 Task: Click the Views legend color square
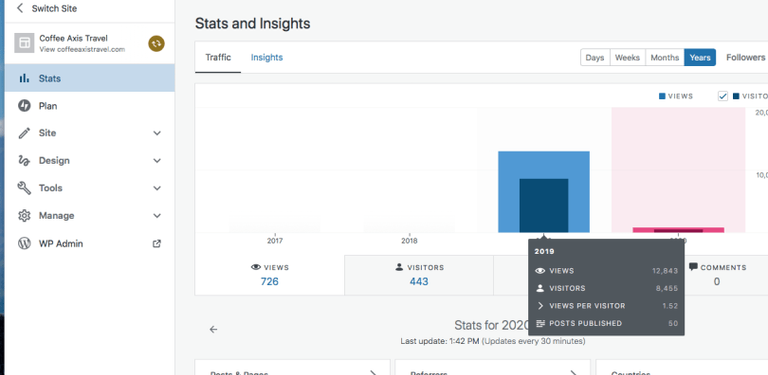(x=662, y=96)
